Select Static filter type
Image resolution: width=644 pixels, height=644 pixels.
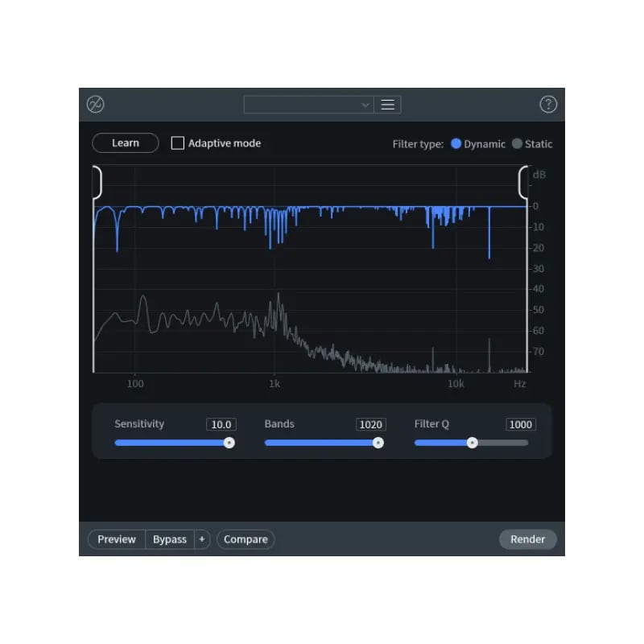pyautogui.click(x=517, y=143)
